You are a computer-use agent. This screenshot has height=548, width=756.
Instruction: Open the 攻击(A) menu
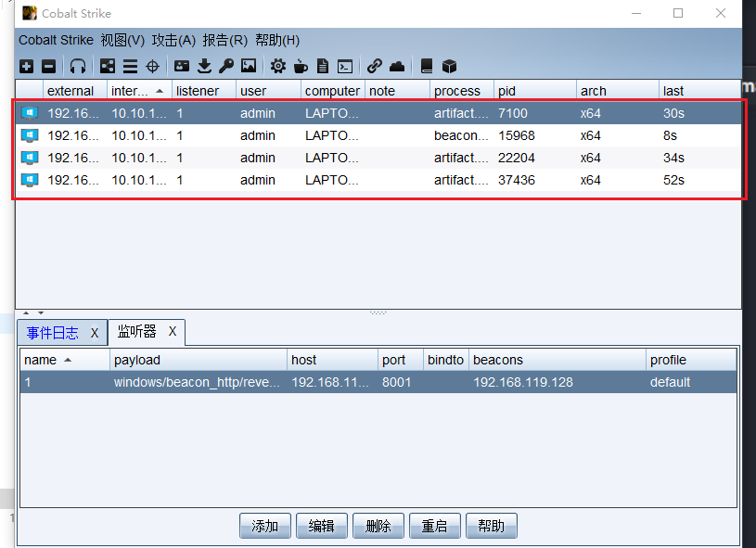click(173, 40)
